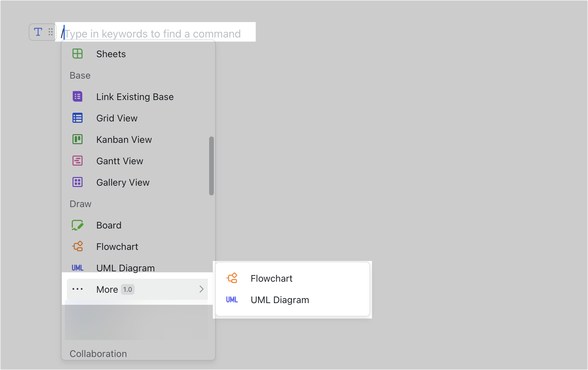Select the Link Existing Base icon

[x=78, y=96]
